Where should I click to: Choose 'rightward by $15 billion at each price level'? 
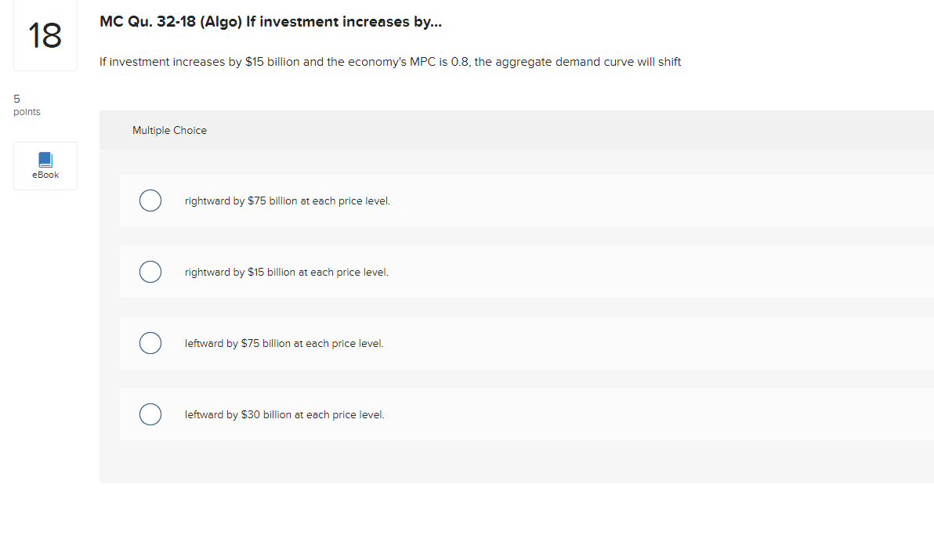point(150,272)
